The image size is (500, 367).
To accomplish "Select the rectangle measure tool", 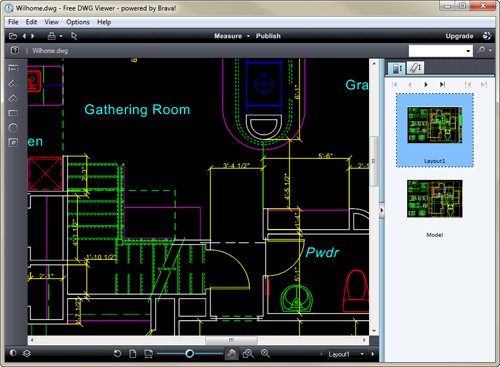I will click(13, 113).
